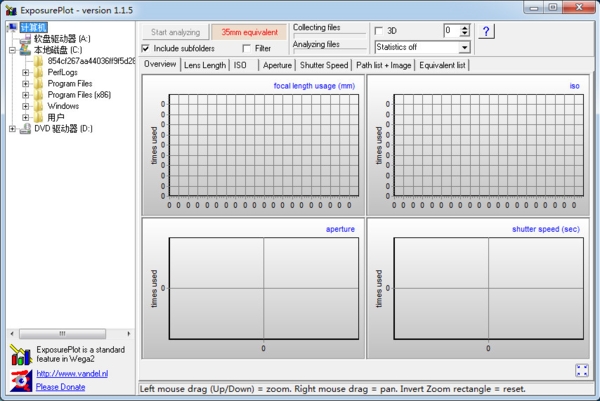Click the 3D value input field

tap(452, 31)
